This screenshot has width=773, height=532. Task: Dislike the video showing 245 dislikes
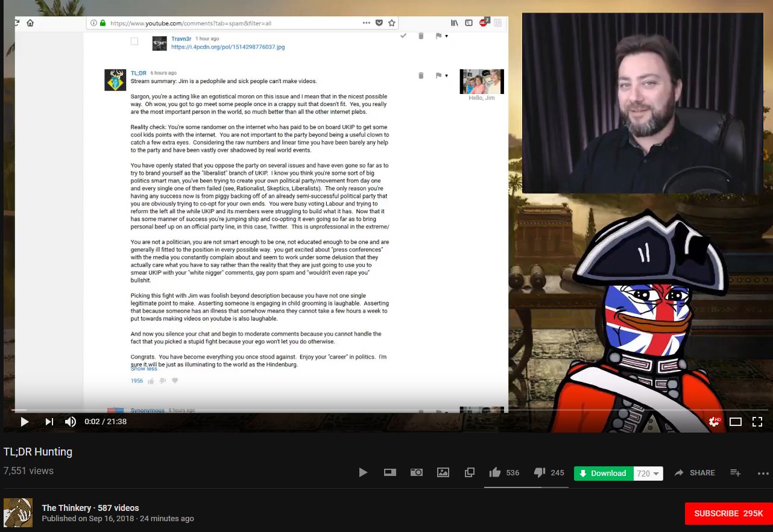tap(549, 473)
